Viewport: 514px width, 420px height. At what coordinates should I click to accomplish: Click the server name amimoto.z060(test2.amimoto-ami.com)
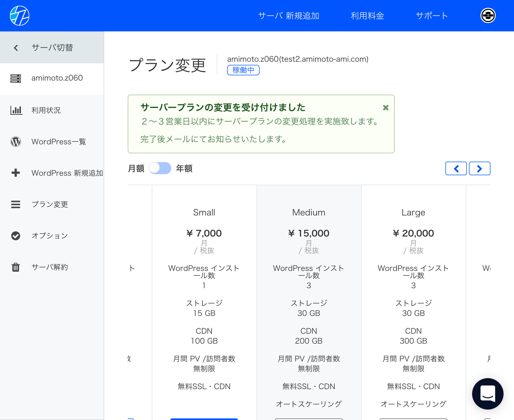[298, 59]
